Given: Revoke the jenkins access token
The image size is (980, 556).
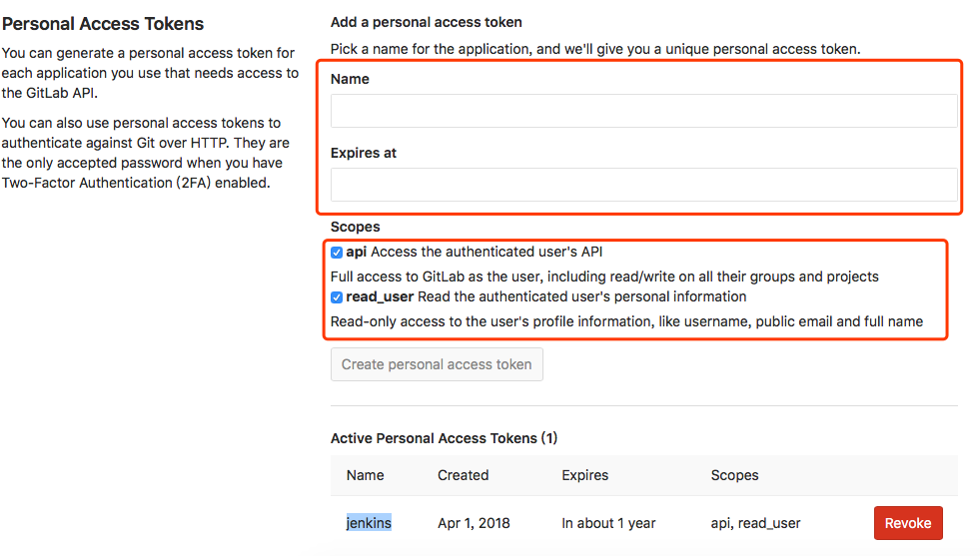Looking at the screenshot, I should [908, 523].
